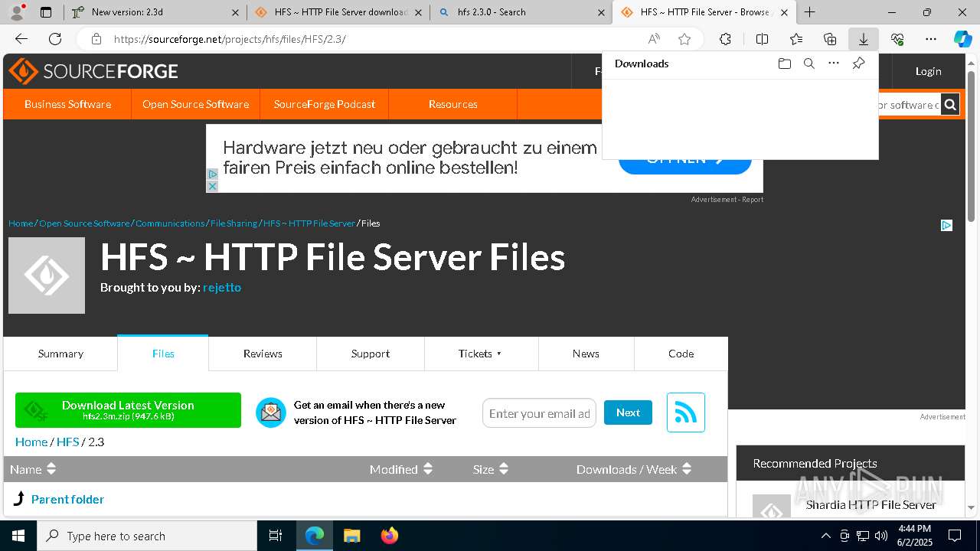This screenshot has height=551, width=980.
Task: Open Business Software menu
Action: pos(67,104)
